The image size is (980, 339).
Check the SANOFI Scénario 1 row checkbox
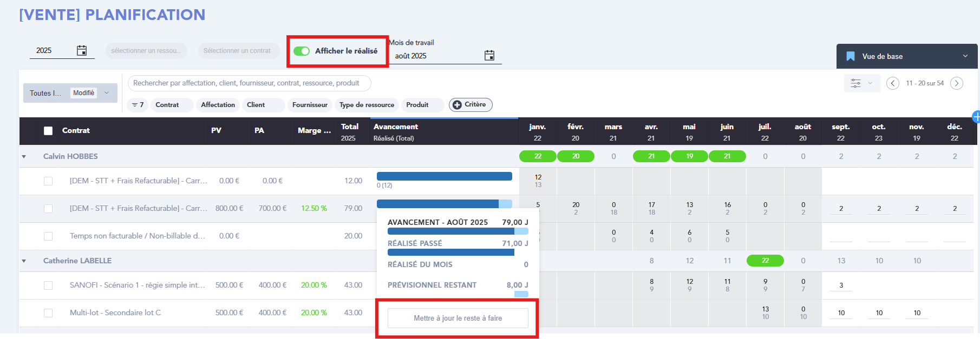pyautogui.click(x=48, y=285)
